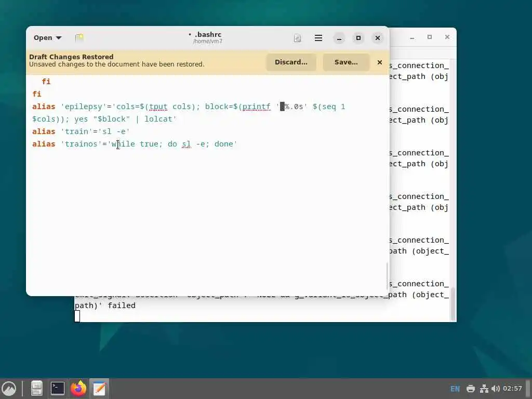This screenshot has height=399, width=532.
Task: Open document properties search icon in header
Action: click(298, 38)
